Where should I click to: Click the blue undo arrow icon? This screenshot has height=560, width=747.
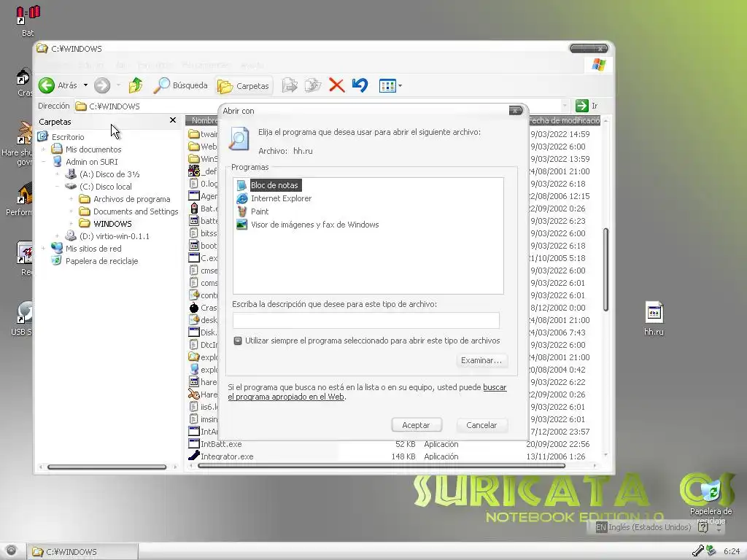pyautogui.click(x=360, y=86)
